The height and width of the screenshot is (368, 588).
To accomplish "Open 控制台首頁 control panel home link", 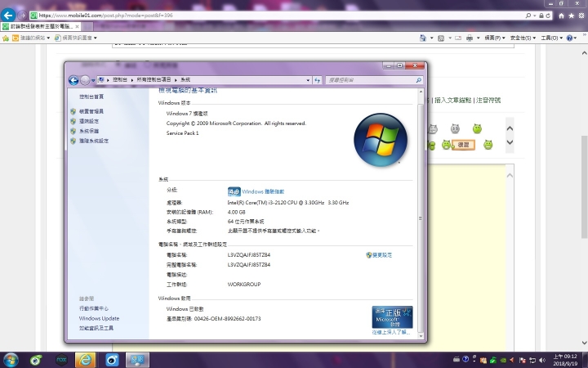I will pos(91,96).
